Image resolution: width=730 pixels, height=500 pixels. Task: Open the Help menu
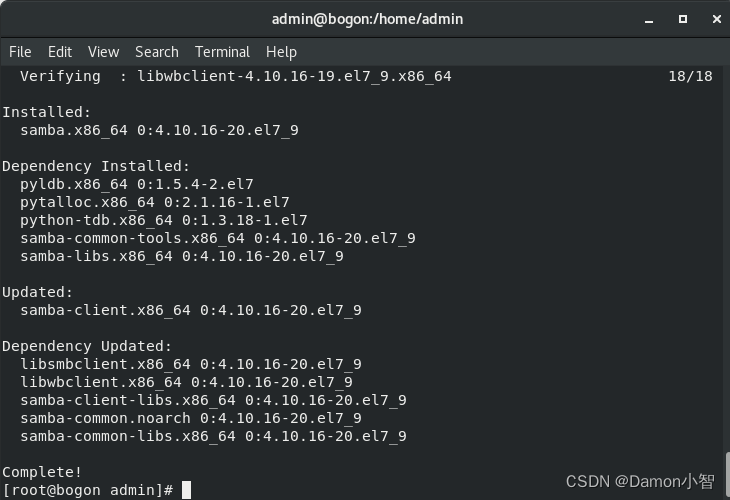tap(281, 52)
